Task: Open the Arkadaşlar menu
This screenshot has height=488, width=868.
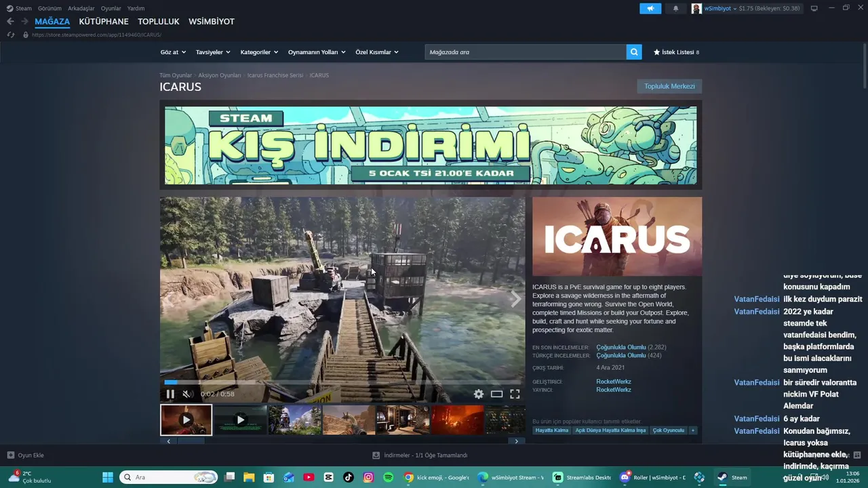Action: (x=81, y=8)
